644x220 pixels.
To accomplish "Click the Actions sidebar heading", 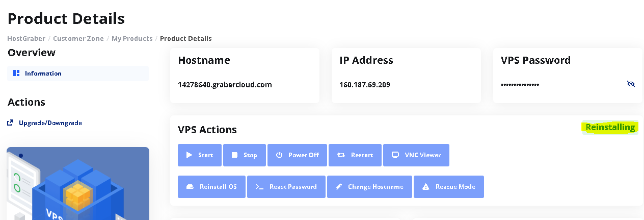I will (x=26, y=102).
